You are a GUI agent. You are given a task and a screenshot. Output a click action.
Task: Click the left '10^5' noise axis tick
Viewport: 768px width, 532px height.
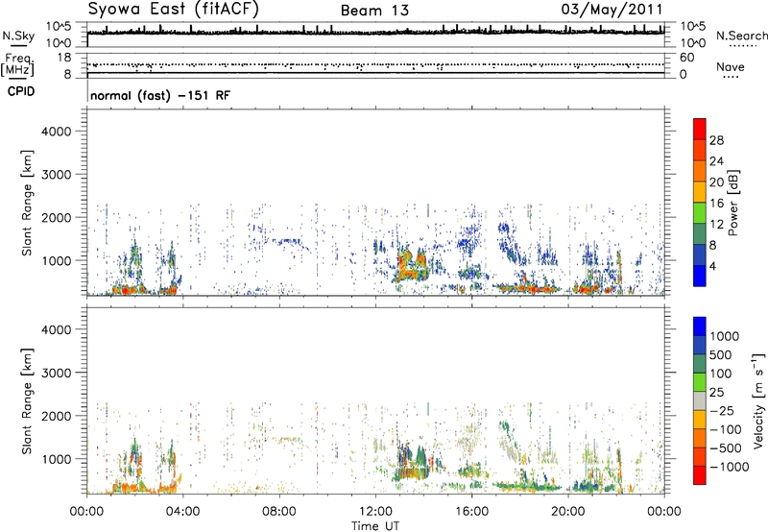pyautogui.click(x=59, y=27)
